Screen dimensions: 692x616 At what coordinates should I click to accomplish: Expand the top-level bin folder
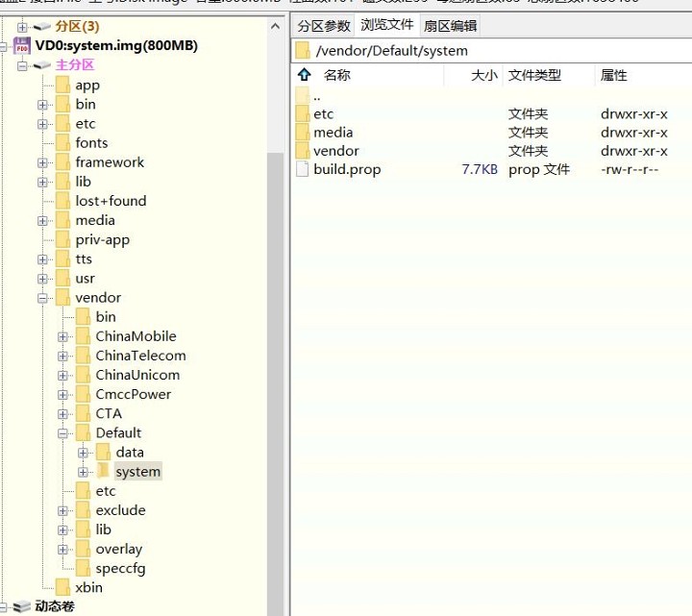(x=42, y=105)
